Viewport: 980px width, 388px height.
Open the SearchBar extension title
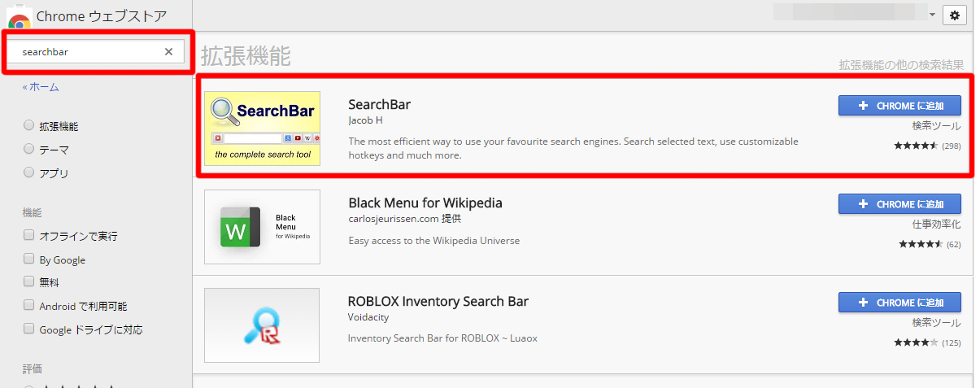click(x=379, y=104)
